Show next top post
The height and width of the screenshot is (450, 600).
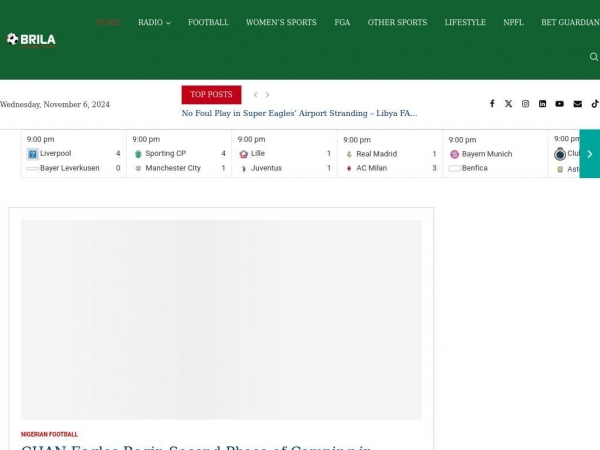click(267, 95)
